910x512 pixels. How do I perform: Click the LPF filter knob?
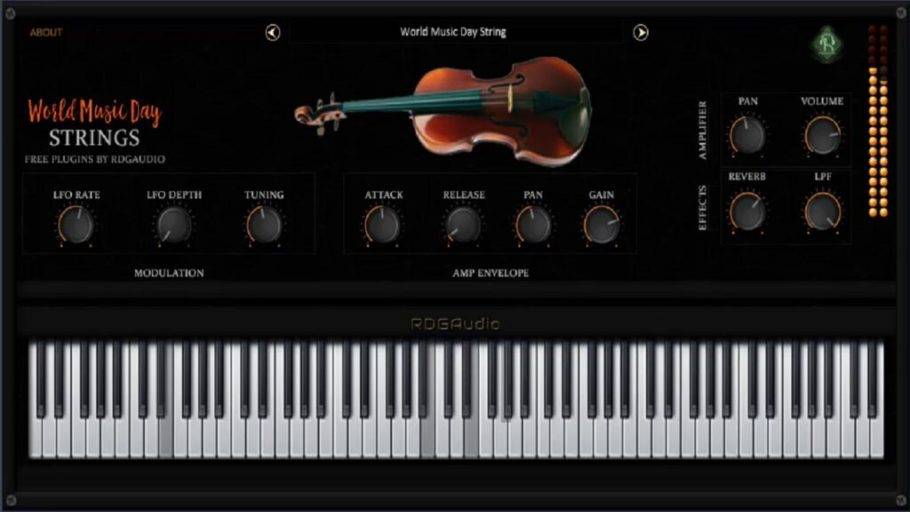tap(822, 211)
